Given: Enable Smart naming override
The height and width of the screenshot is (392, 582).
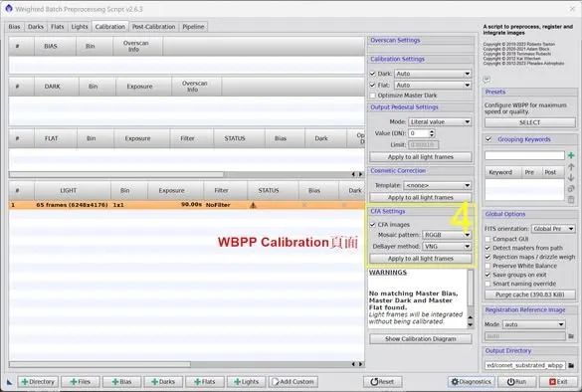Looking at the screenshot, I should [487, 284].
